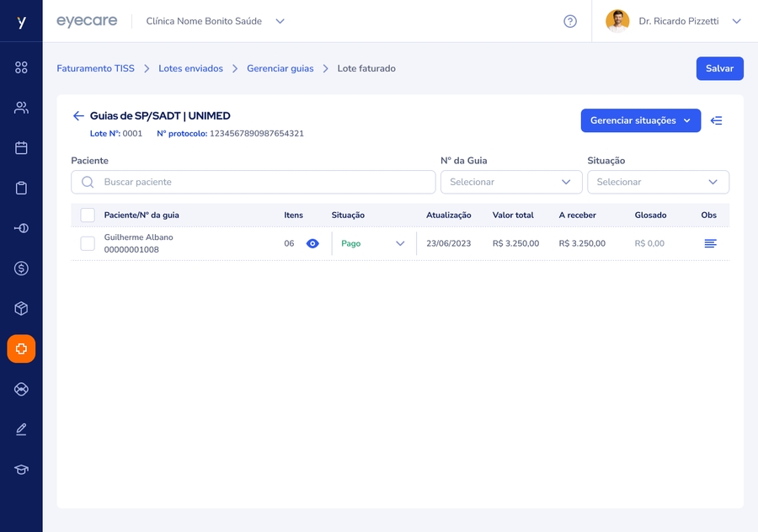Open the Nº da Guia dropdown
The image size is (758, 532).
[x=511, y=182]
